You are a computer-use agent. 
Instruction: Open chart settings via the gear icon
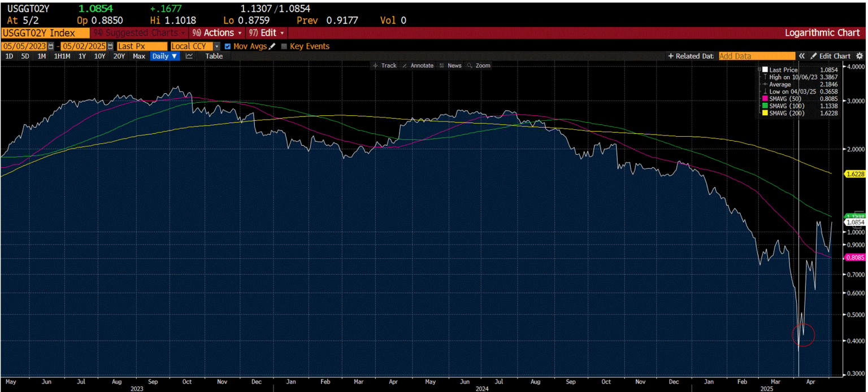[x=860, y=56]
